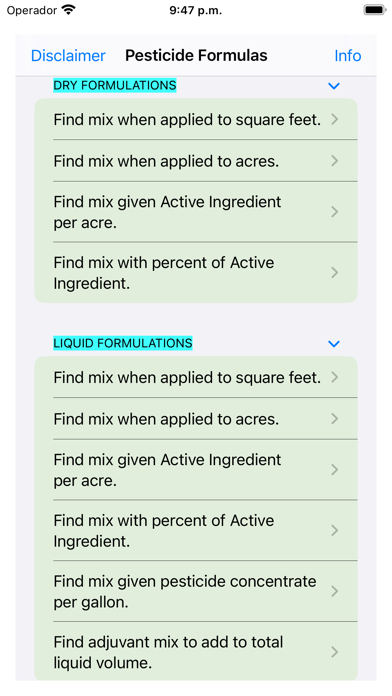Tap the LIQUID FORMULATIONS header label

(123, 343)
